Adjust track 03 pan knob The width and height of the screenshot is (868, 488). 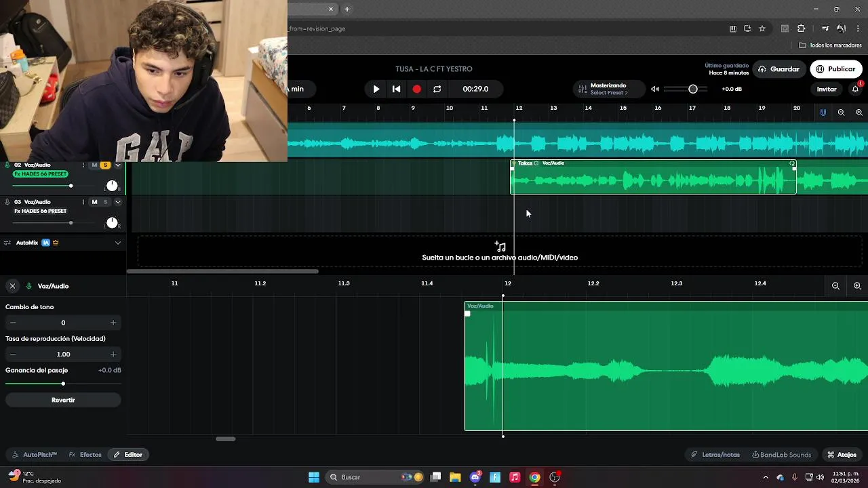pyautogui.click(x=112, y=222)
